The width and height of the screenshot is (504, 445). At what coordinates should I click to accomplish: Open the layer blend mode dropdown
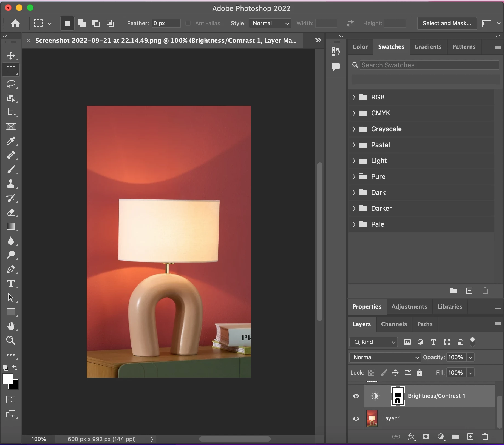[385, 357]
